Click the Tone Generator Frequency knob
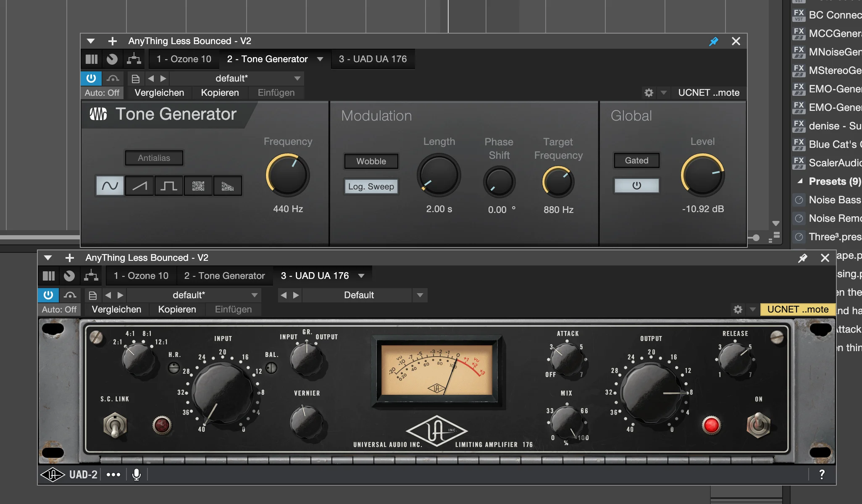This screenshot has height=504, width=862. [x=288, y=175]
